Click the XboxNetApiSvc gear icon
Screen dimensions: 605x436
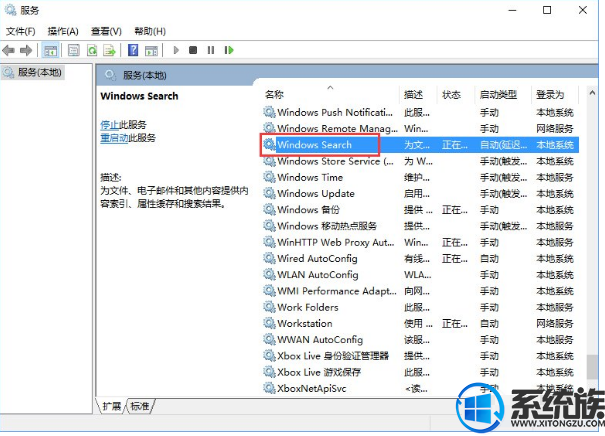point(269,388)
